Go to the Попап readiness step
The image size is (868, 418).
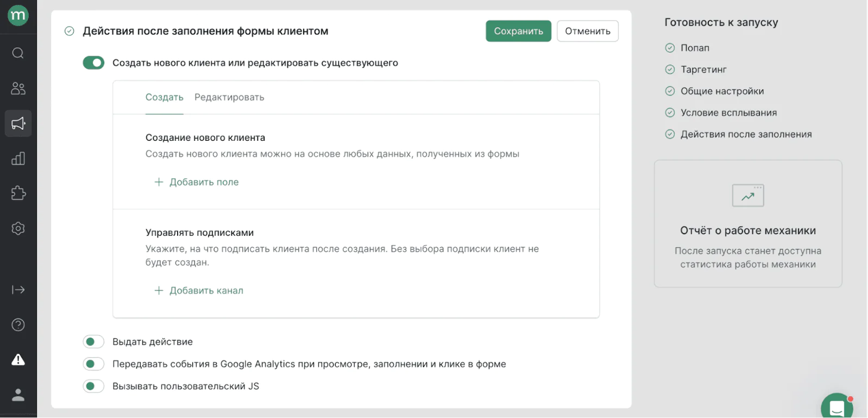tap(695, 48)
